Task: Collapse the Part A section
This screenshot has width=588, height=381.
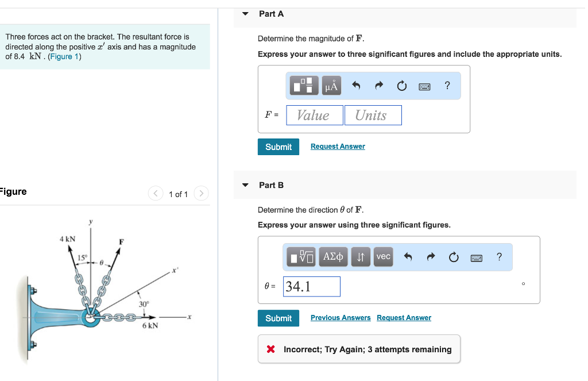Action: [246, 14]
